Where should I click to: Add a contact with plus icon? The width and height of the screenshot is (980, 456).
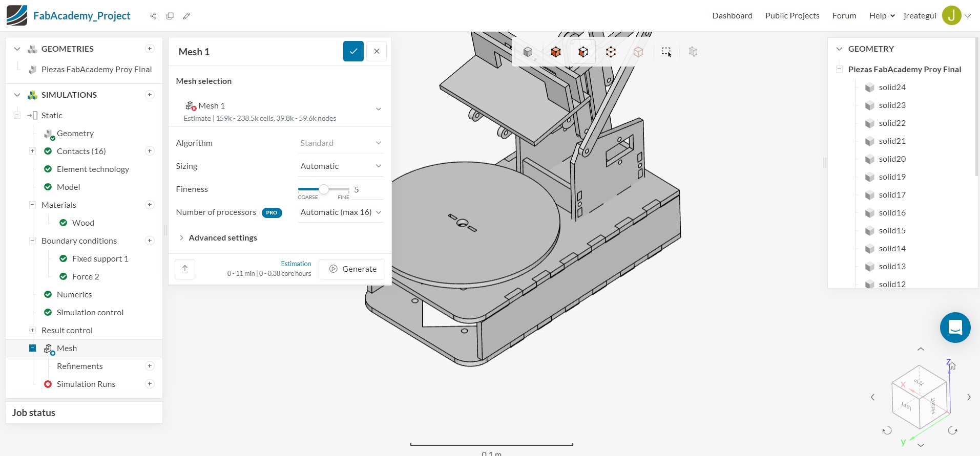pos(150,151)
